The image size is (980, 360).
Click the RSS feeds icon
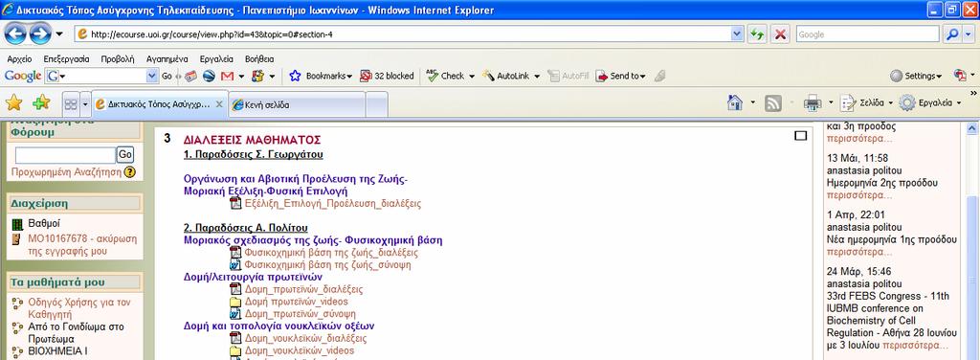773,102
